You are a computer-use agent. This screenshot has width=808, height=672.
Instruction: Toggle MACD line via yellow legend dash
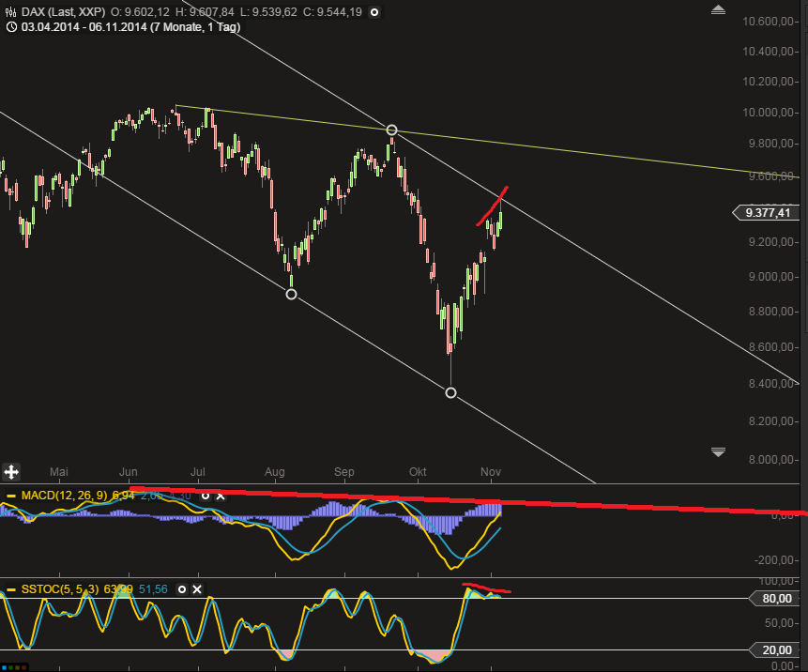[9, 496]
